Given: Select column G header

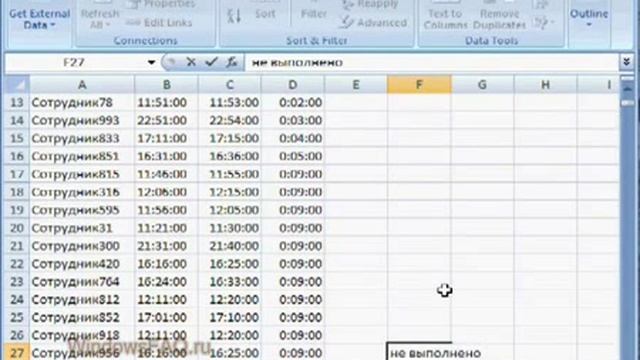Looking at the screenshot, I should (482, 84).
